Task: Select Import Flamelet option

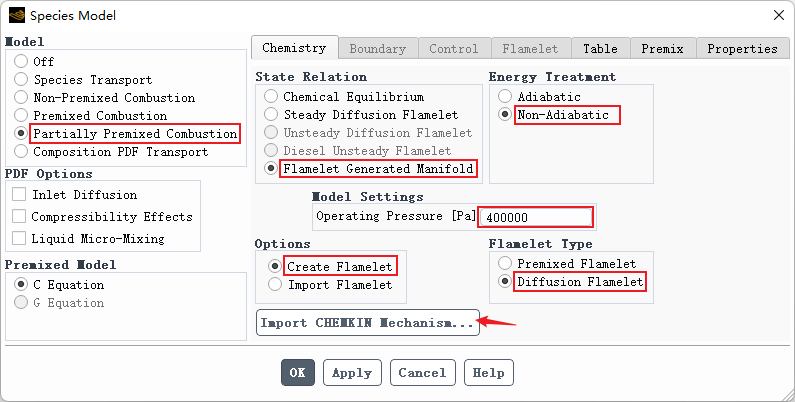Action: coord(275,285)
